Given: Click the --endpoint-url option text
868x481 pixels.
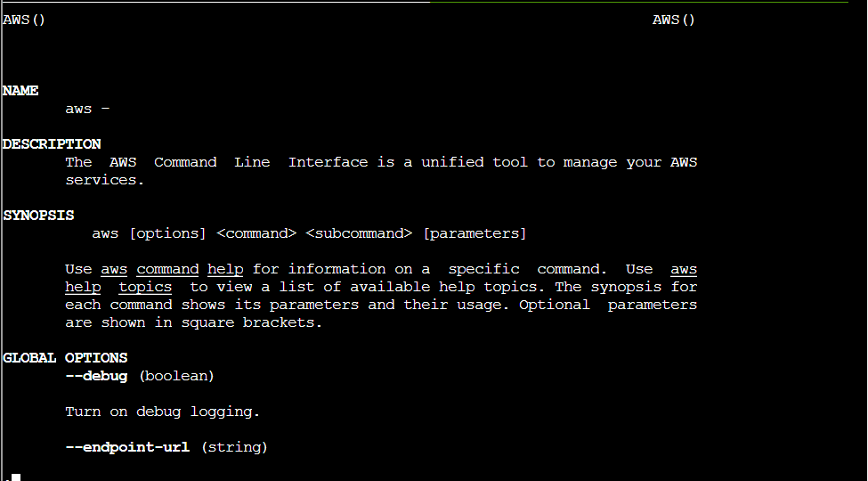Looking at the screenshot, I should pos(127,447).
